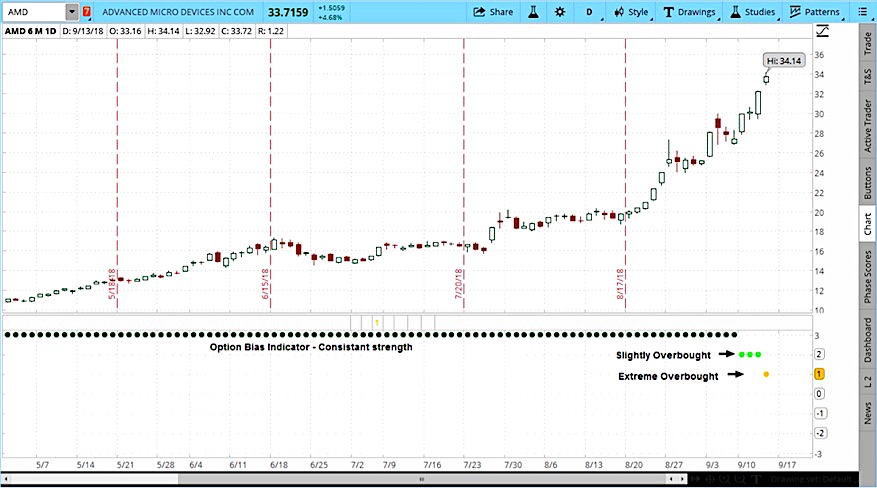Image resolution: width=877 pixels, height=488 pixels.
Task: Click the zoom in magnifier icon
Action: coord(725,479)
